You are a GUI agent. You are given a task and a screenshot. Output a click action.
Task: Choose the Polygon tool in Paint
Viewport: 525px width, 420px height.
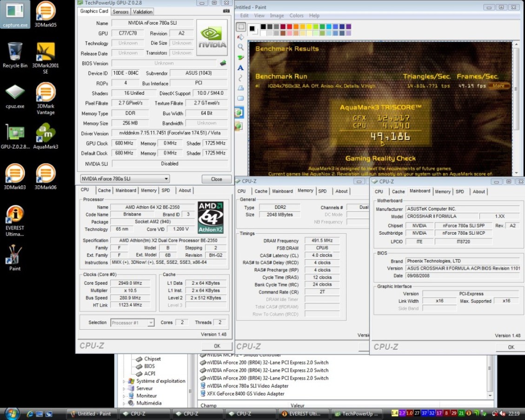point(241,88)
